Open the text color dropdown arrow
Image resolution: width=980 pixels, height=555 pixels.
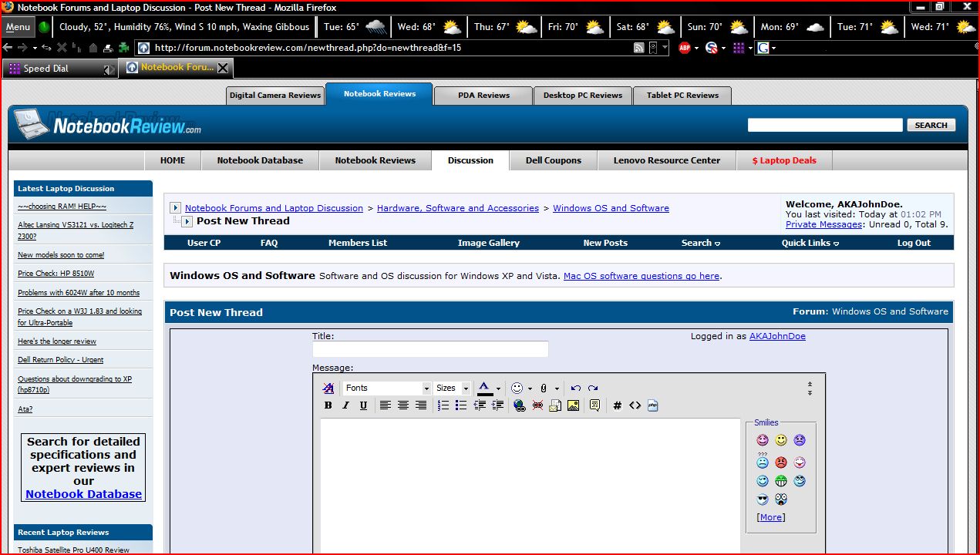(498, 388)
